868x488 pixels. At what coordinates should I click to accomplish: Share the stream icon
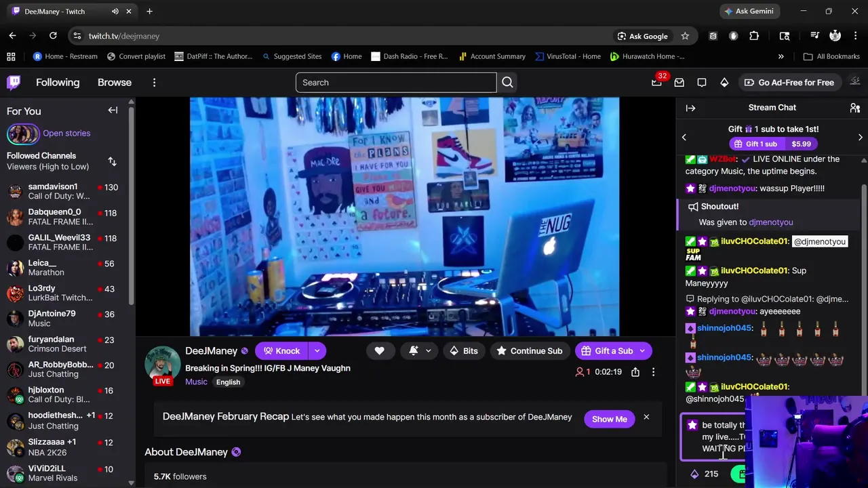coord(635,372)
